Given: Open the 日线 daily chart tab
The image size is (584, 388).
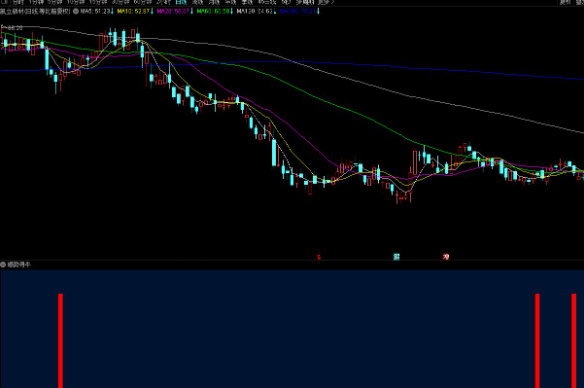Looking at the screenshot, I should [181, 2].
